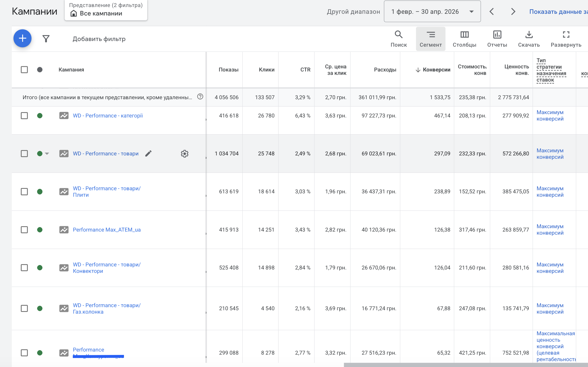This screenshot has width=588, height=367.
Task: Click Тип стратегии назначения ставок header
Action: click(551, 70)
